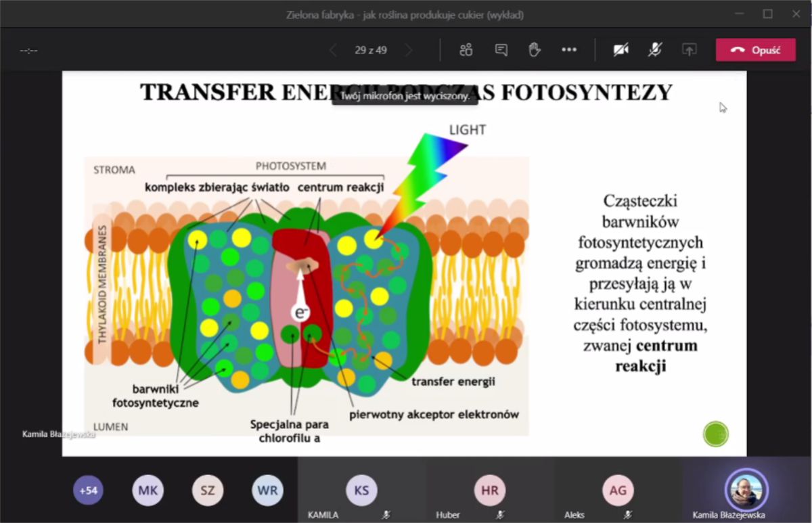The height and width of the screenshot is (523, 812).
Task: Open the participants panel icon
Action: pos(466,50)
